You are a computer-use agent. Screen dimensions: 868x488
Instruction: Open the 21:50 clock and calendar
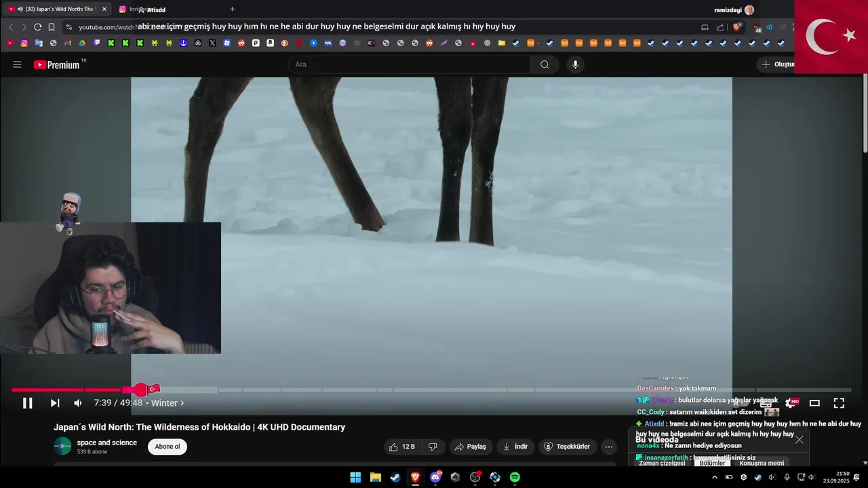click(x=836, y=477)
